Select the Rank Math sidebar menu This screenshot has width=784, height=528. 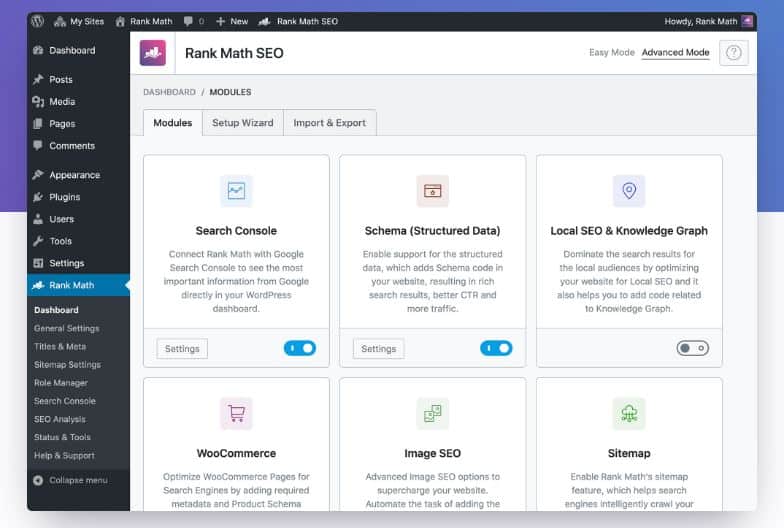(x=78, y=285)
